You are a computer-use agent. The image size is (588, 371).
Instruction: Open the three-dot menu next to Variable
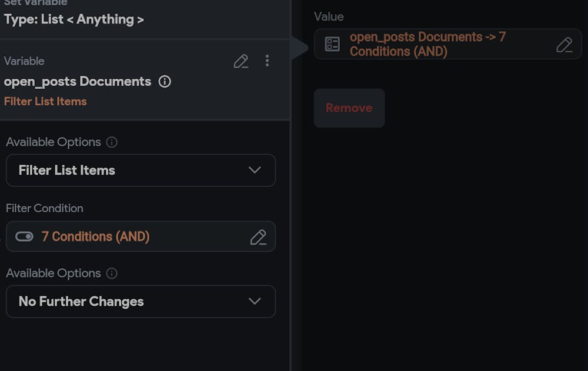267,61
